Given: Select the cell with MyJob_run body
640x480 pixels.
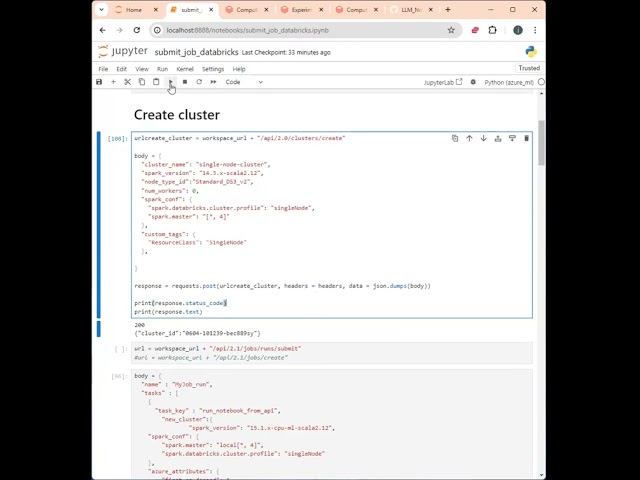Looking at the screenshot, I should click(x=332, y=422).
